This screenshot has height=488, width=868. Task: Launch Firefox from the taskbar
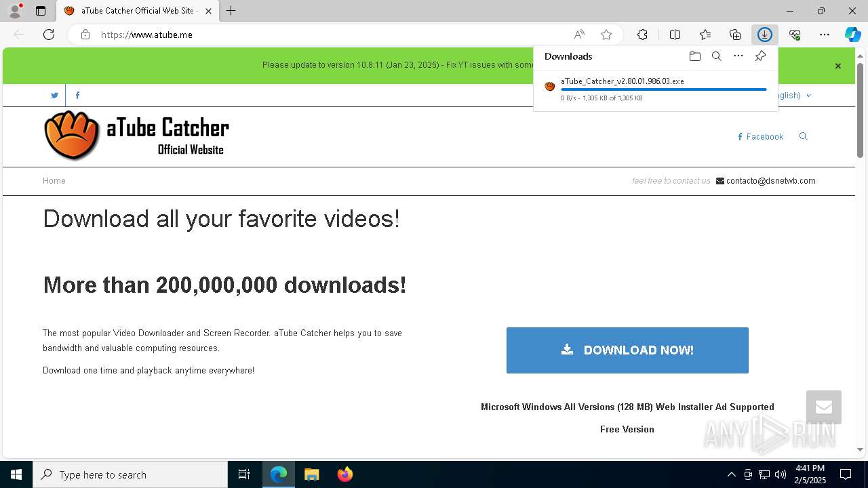click(344, 474)
